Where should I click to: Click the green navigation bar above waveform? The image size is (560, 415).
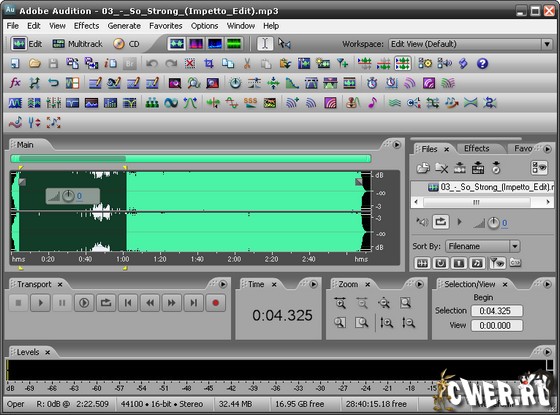pos(191,159)
